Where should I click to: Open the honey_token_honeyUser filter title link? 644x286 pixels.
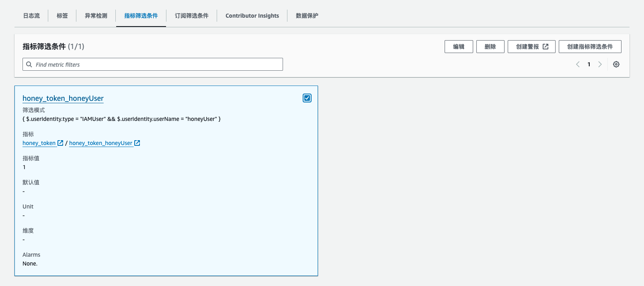click(63, 98)
